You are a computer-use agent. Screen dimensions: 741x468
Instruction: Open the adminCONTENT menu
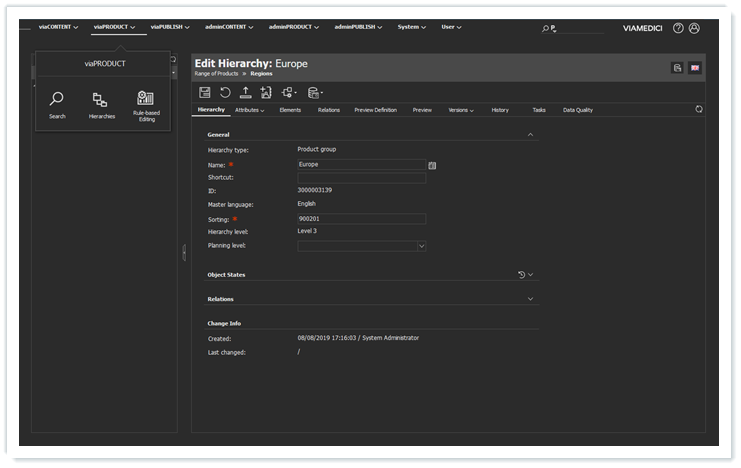tap(230, 27)
